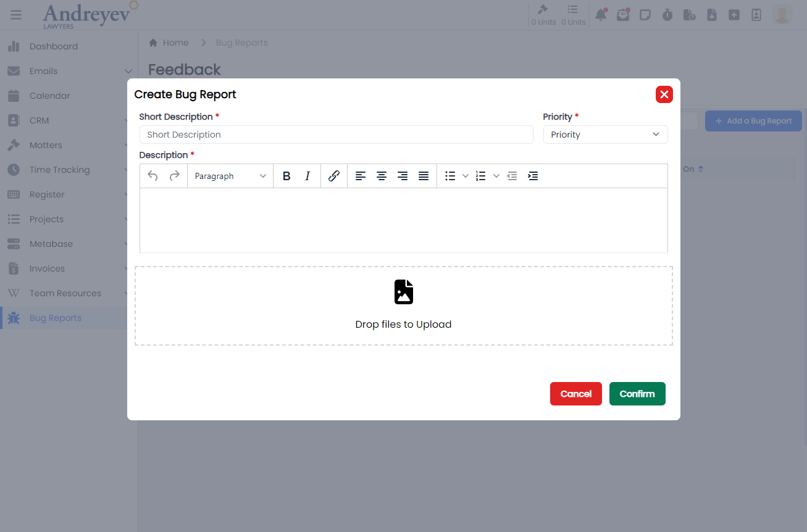The image size is (807, 532).
Task: Expand numbered list style options arrow
Action: [496, 176]
